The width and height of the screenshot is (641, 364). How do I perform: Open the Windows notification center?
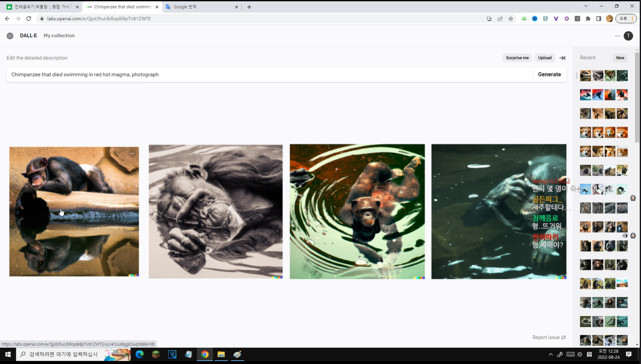(629, 355)
